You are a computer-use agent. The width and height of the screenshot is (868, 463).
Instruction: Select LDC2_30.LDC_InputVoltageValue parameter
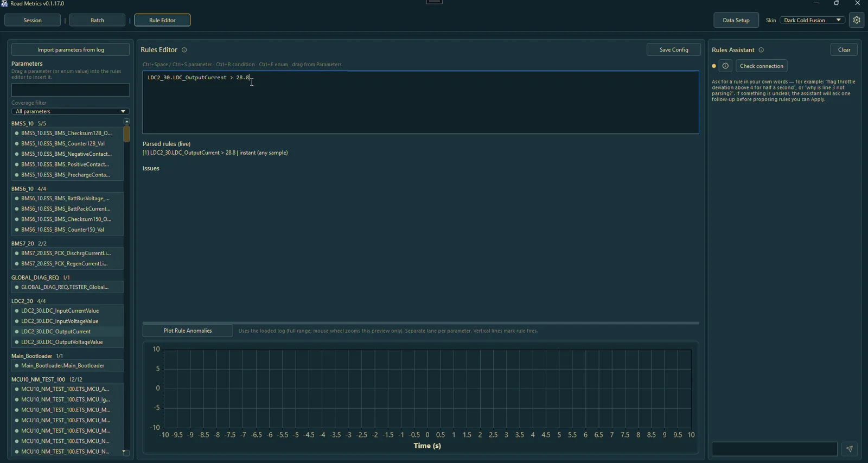(67, 321)
